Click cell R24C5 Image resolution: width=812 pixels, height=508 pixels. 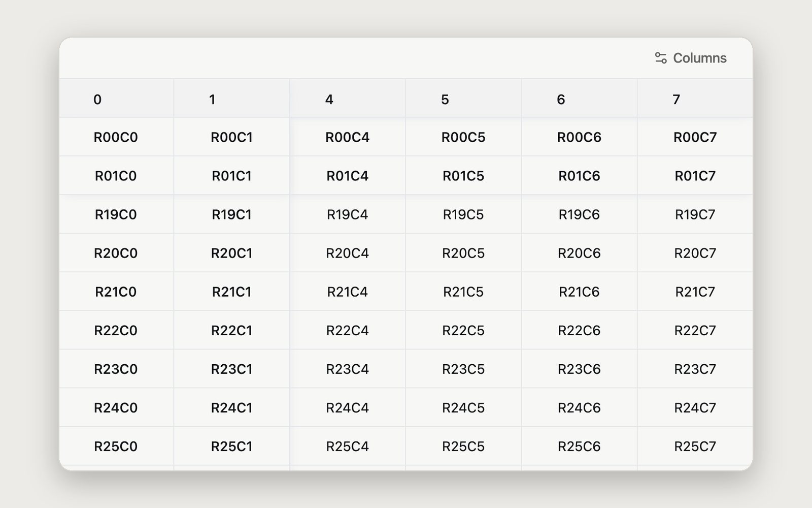(463, 407)
